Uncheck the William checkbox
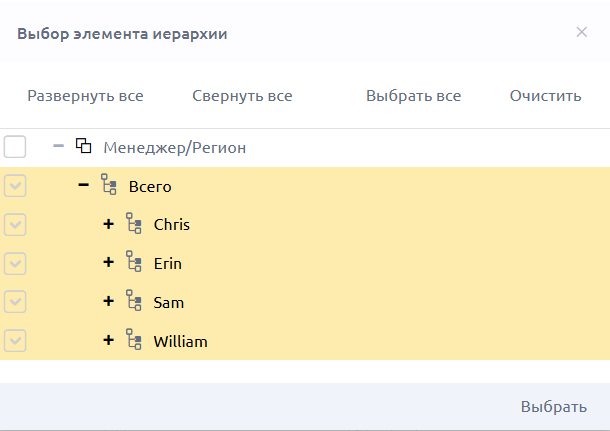610x431 pixels. [x=15, y=341]
